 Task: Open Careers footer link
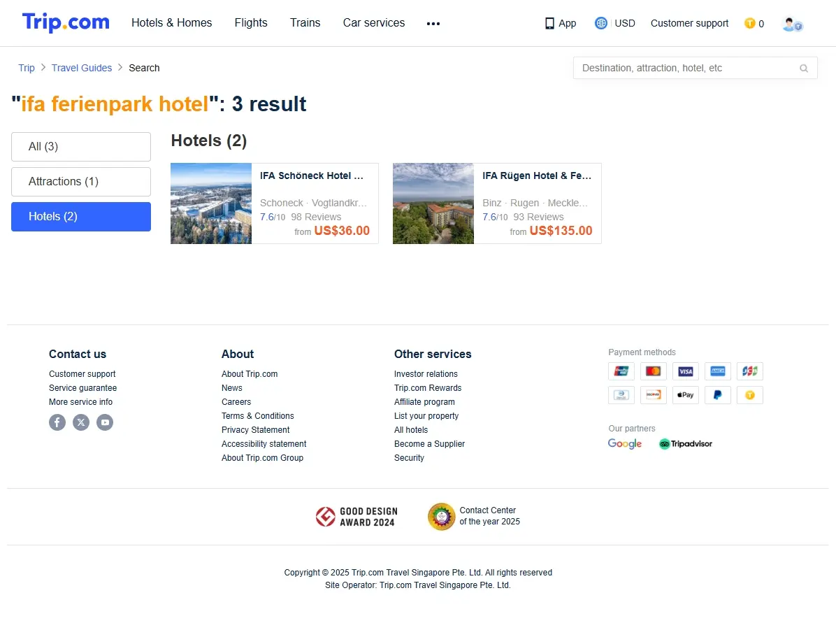(x=236, y=402)
